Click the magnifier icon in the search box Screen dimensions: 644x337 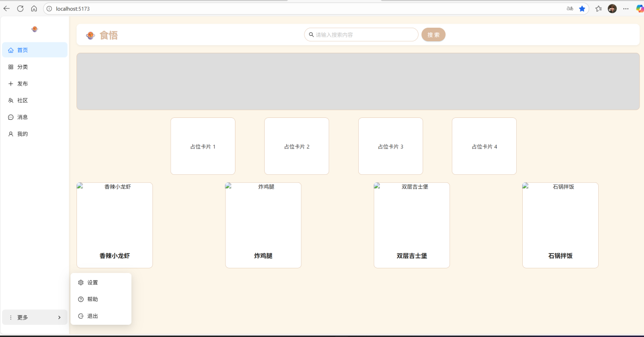point(311,35)
